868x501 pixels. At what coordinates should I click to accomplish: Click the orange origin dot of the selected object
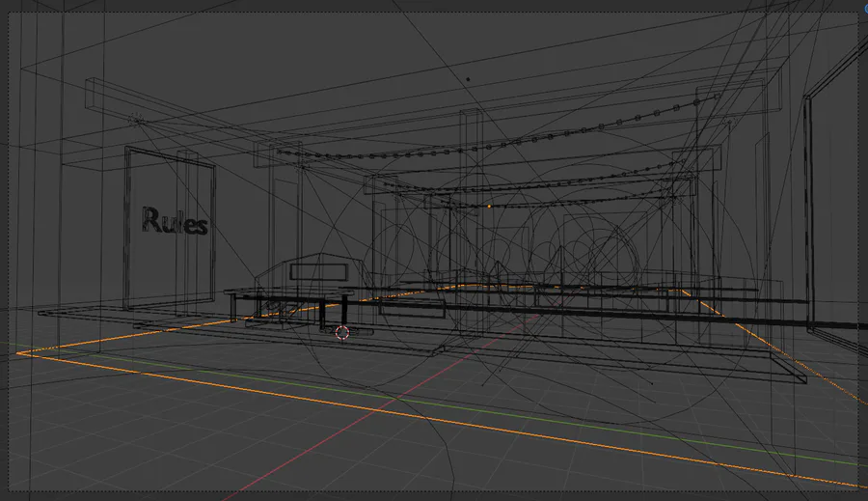click(x=489, y=207)
